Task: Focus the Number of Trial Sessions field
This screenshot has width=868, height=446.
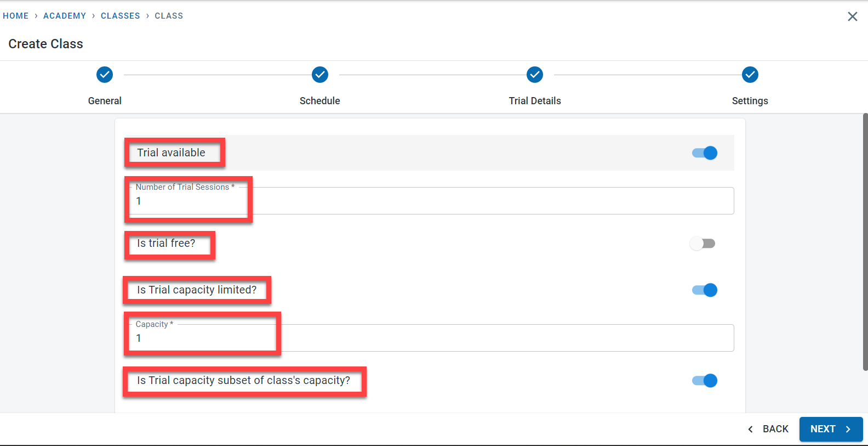Action: 433,201
